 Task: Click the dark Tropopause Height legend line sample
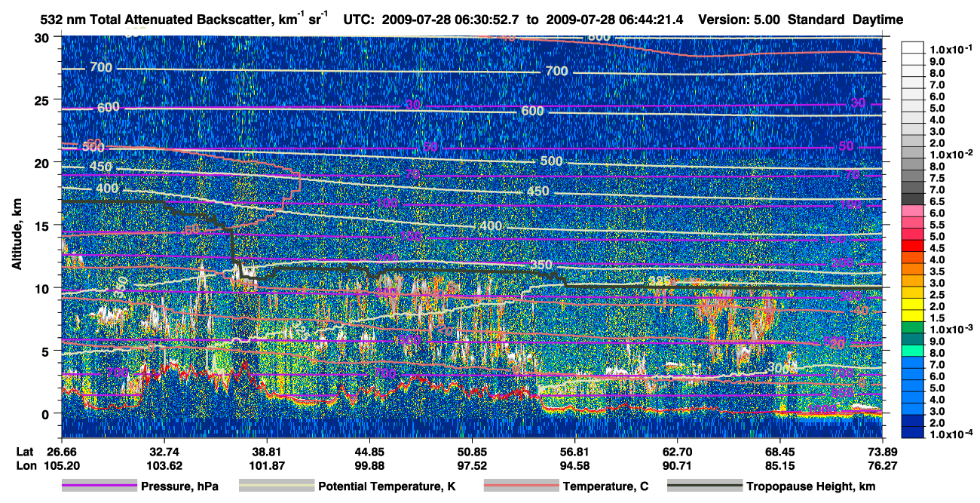[704, 486]
